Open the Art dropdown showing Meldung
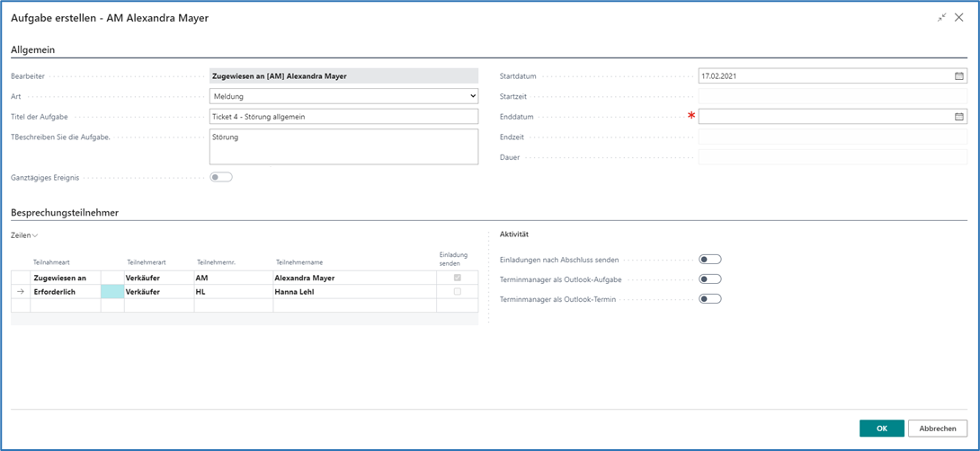980x451 pixels. click(343, 96)
